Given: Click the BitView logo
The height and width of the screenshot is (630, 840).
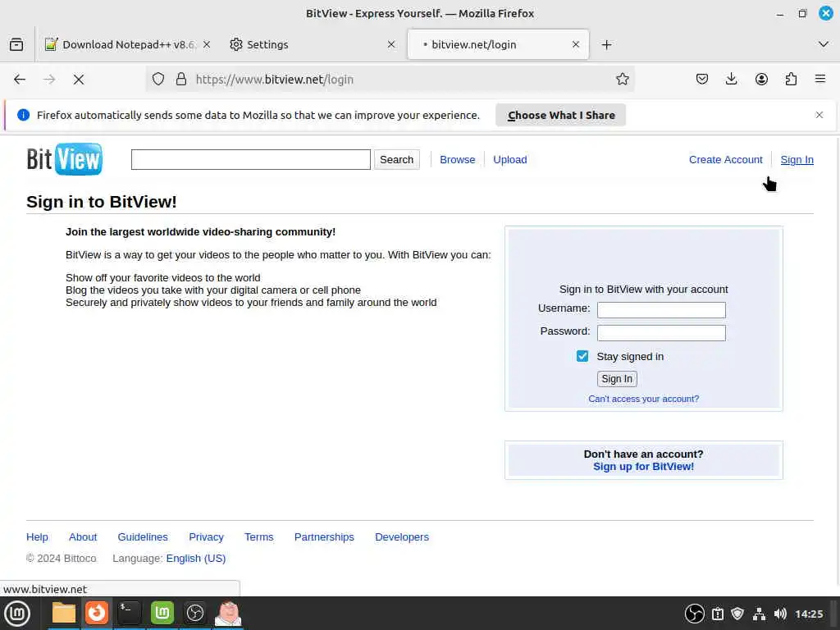Looking at the screenshot, I should [64, 159].
